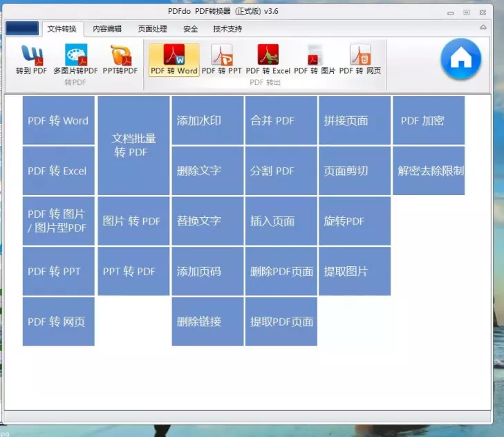The width and height of the screenshot is (504, 437).
Task: Switch to the 内容编辑 tab
Action: pos(107,29)
